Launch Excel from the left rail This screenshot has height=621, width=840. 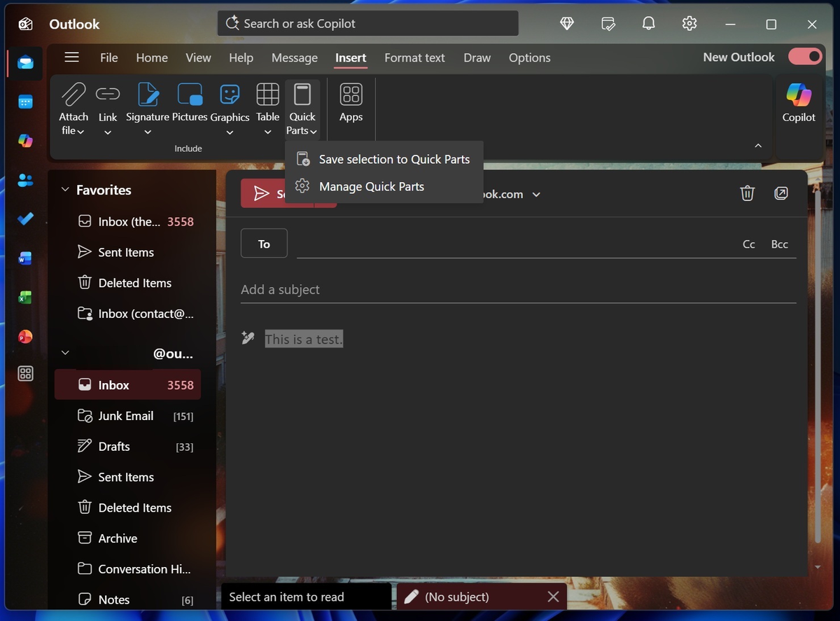(x=25, y=298)
